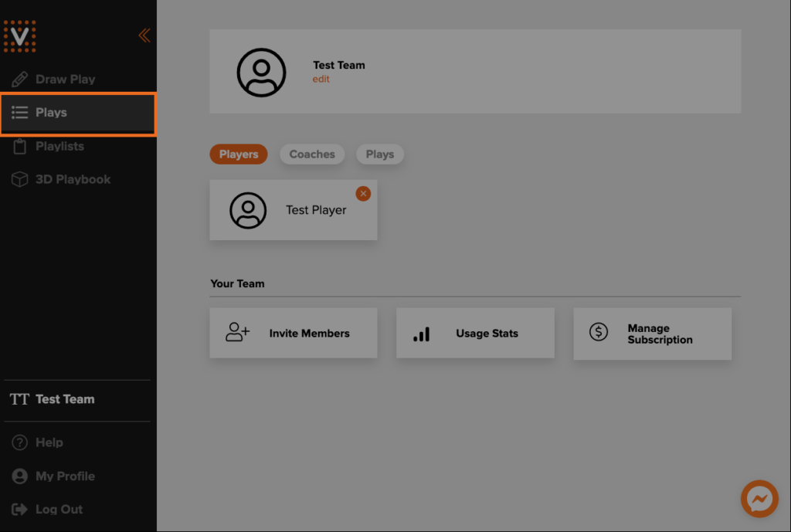
Task: Switch to the Plays pill tab
Action: (x=380, y=154)
